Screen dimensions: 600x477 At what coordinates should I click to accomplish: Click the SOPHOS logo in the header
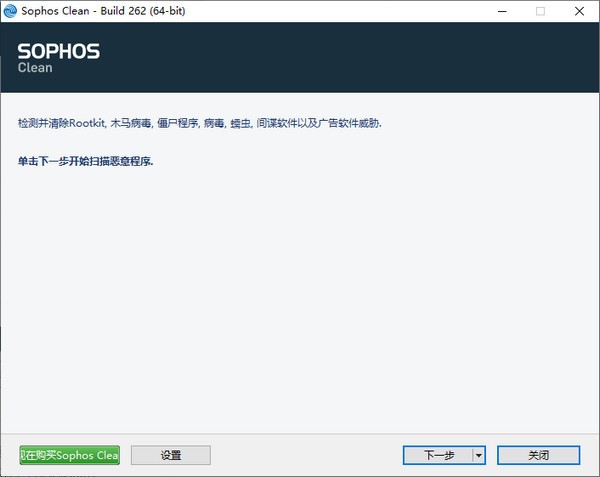point(59,51)
